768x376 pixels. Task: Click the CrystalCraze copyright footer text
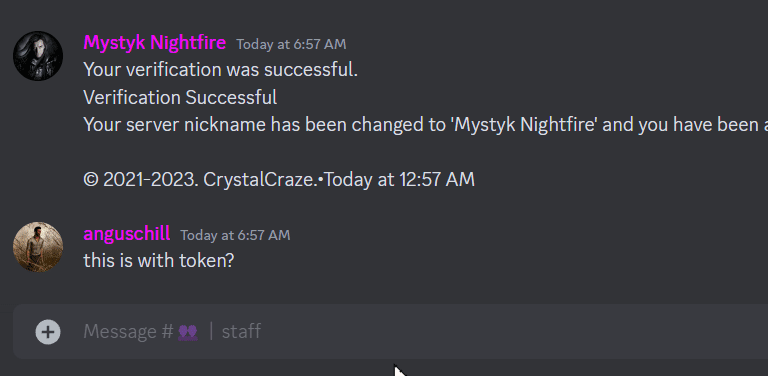click(201, 180)
